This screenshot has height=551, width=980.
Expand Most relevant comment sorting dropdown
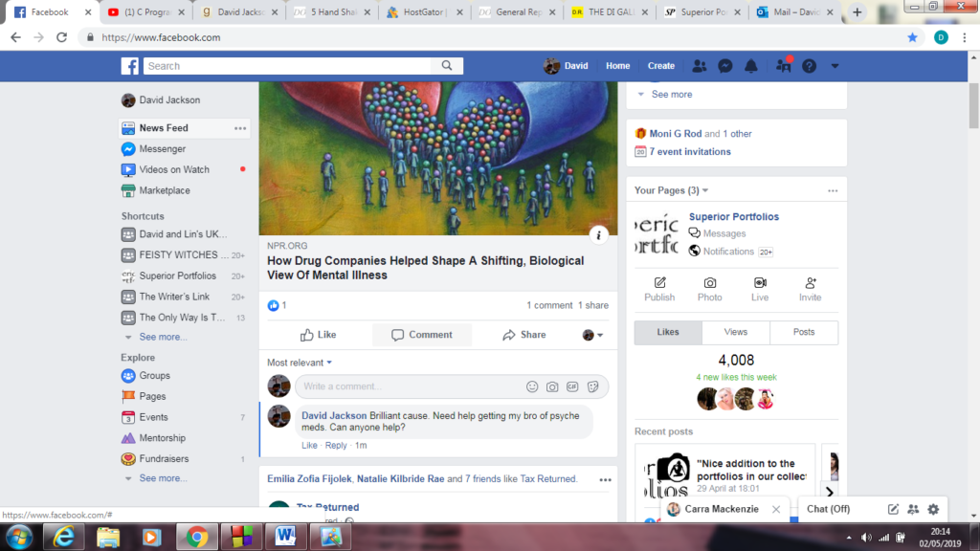pyautogui.click(x=300, y=363)
